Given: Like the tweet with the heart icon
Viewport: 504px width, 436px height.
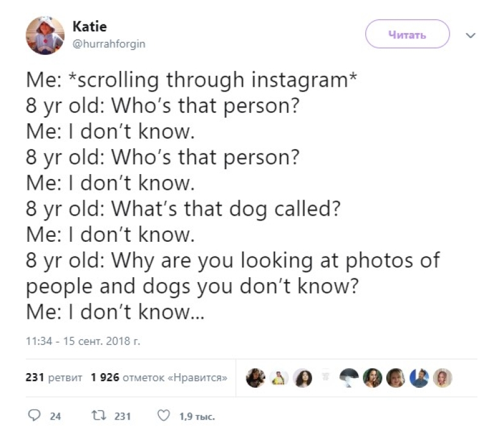Looking at the screenshot, I should 163,416.
